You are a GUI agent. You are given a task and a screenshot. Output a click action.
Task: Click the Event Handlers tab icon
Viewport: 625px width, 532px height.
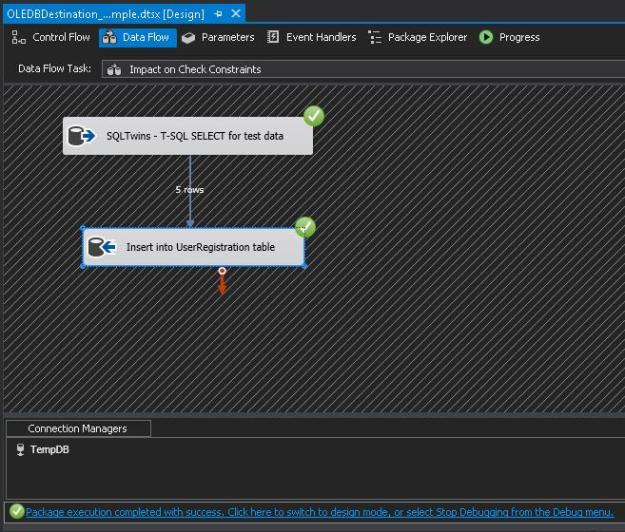[x=273, y=37]
